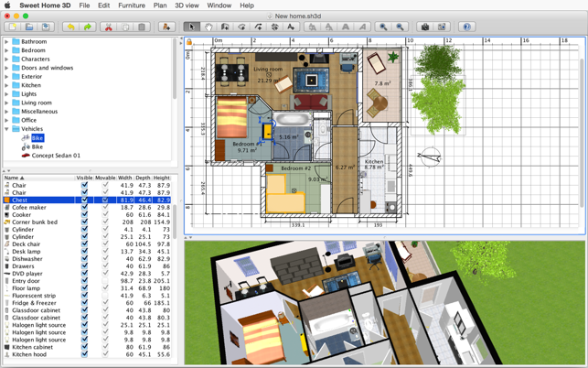Expand the Kitchen furniture category
This screenshot has height=368, width=588.
pos(7,85)
